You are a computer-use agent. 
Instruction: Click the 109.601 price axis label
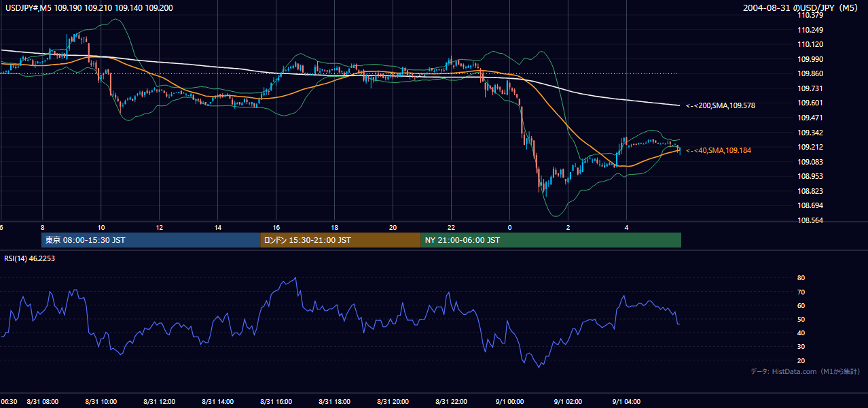point(810,103)
